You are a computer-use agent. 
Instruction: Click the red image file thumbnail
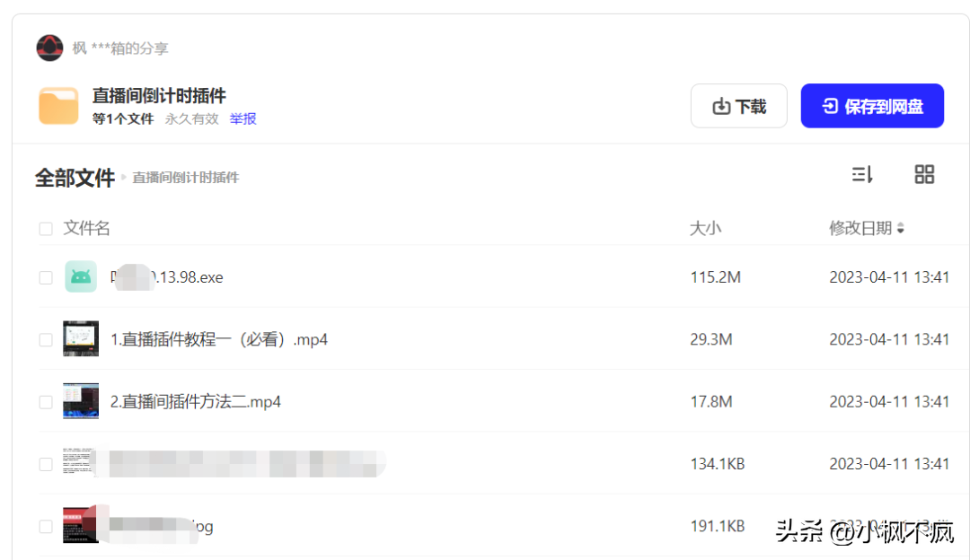point(81,525)
